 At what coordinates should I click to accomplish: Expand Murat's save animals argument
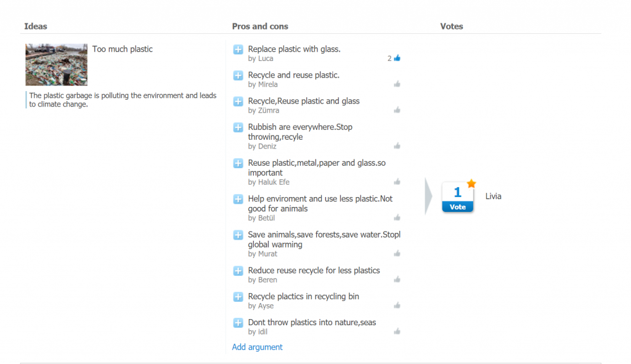[x=238, y=235]
